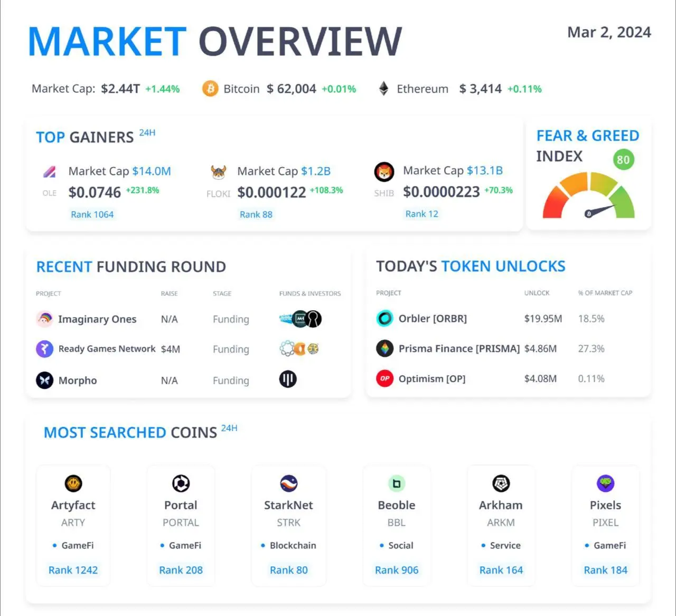Screen dimensions: 676x616
Task: Click the red Optimism OP icon
Action: click(384, 378)
